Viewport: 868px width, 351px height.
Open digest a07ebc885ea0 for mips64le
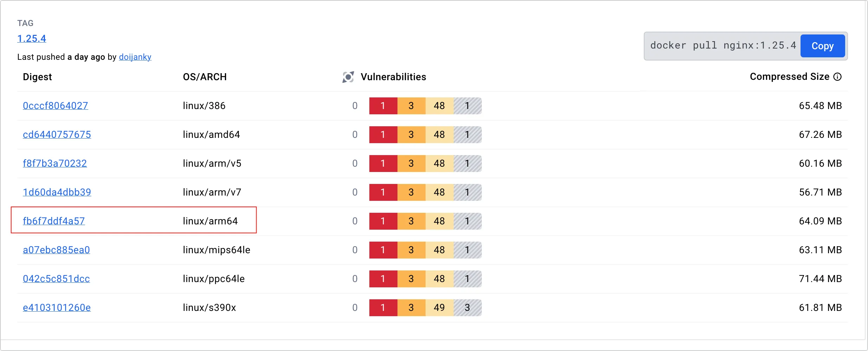click(56, 250)
